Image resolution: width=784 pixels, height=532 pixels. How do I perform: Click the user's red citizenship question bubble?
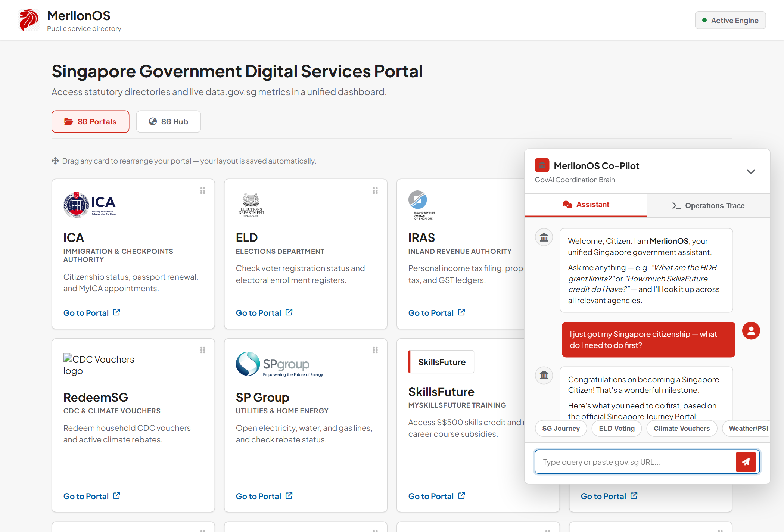tap(648, 340)
